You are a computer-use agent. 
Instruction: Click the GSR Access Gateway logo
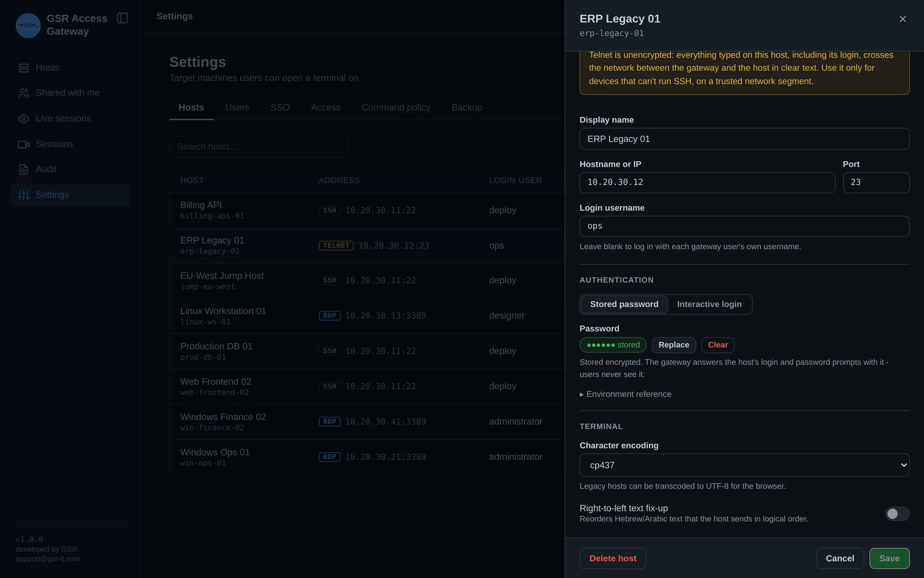28,25
